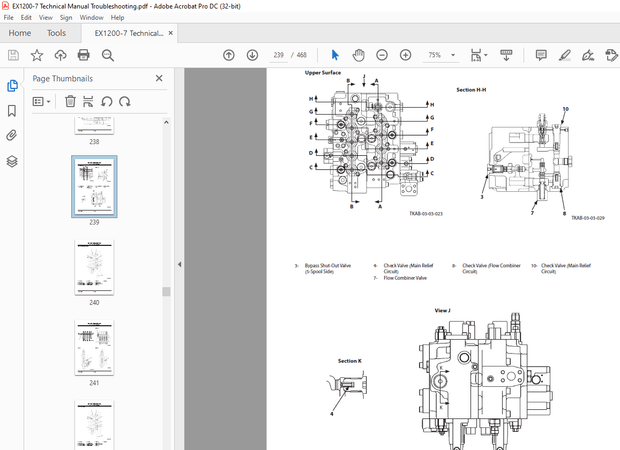Open Layers sidebar panel
The image size is (620, 450).
point(12,161)
